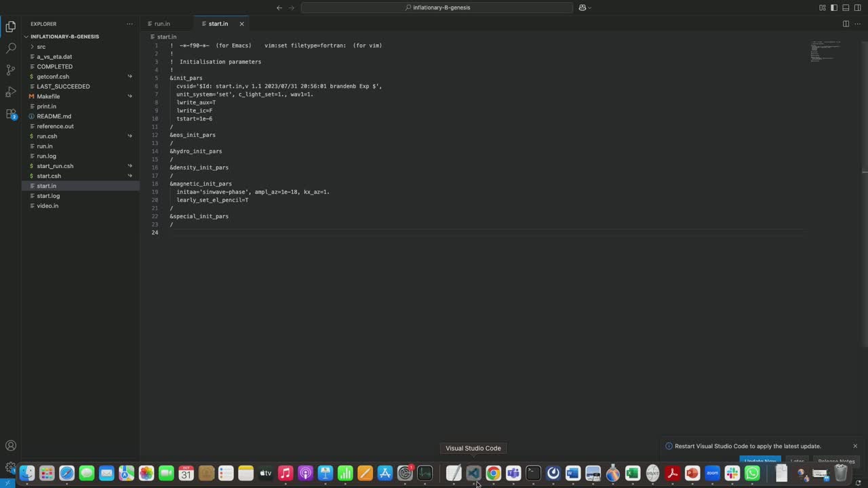Viewport: 868px width, 488px height.
Task: Click the Split Editor Right icon
Action: [x=846, y=24]
